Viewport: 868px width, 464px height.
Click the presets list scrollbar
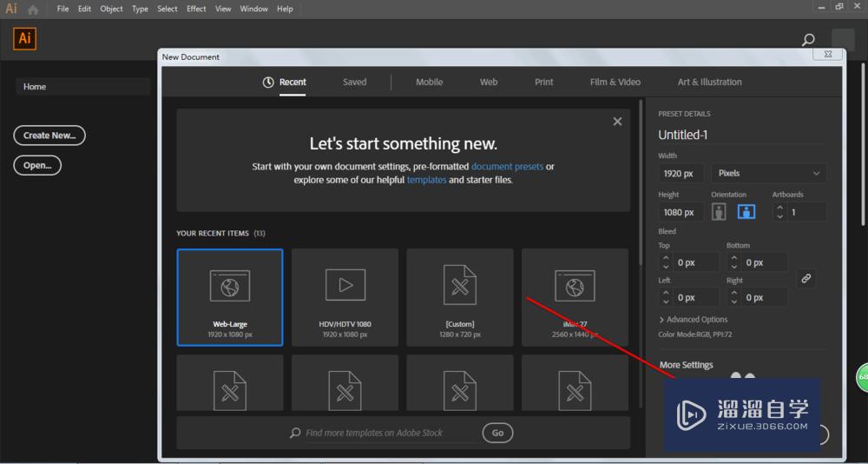[641, 183]
